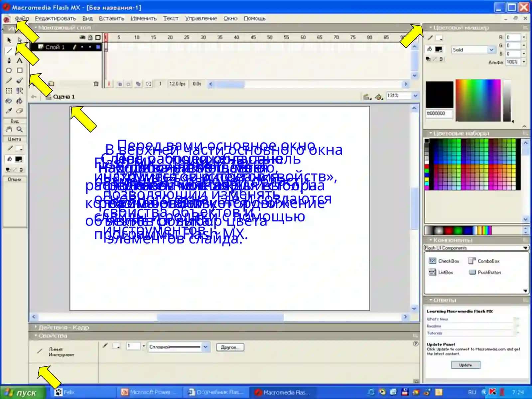Toggle visibility dot of layer Слой 1
The width and height of the screenshot is (532, 399).
click(82, 47)
